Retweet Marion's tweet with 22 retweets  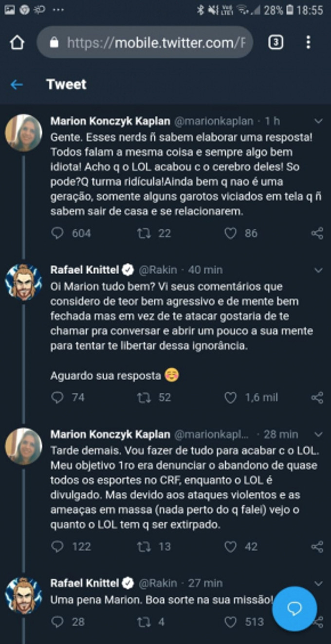(x=144, y=233)
